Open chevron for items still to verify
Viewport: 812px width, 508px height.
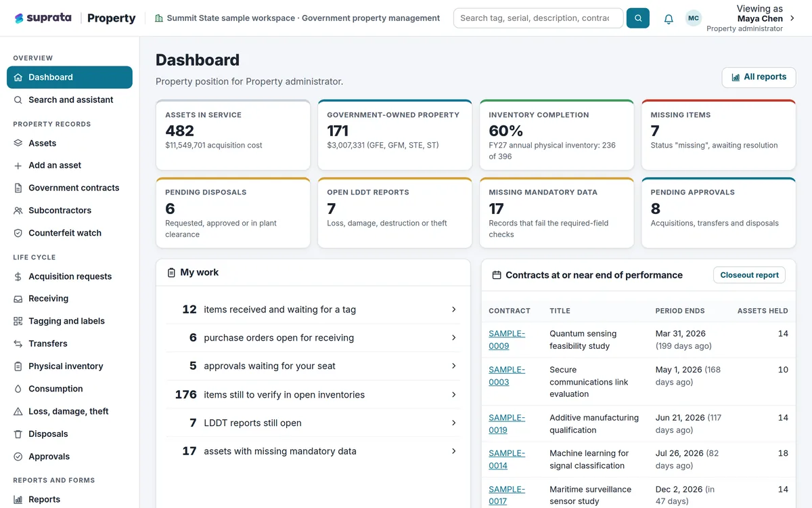pos(454,394)
